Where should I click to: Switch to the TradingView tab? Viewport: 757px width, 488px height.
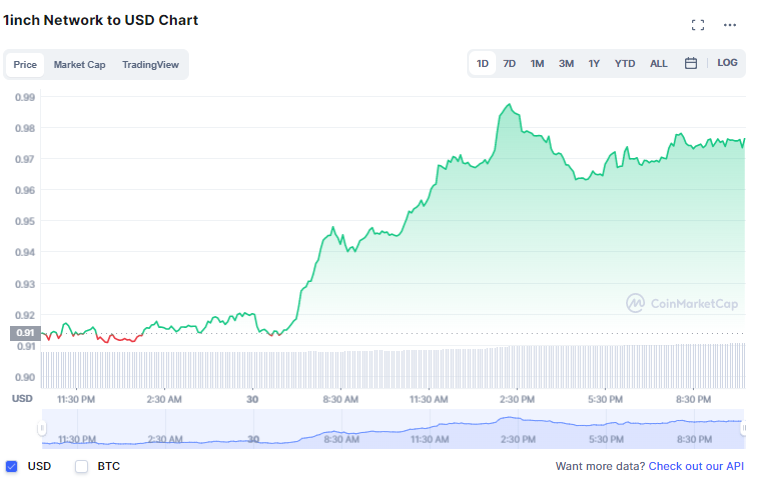click(x=150, y=65)
